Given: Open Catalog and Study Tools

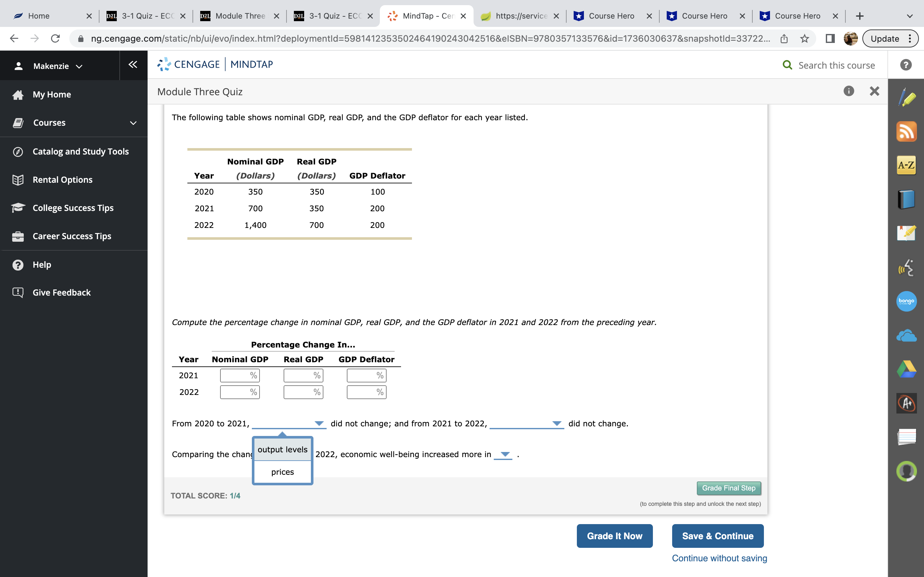Looking at the screenshot, I should 80,151.
